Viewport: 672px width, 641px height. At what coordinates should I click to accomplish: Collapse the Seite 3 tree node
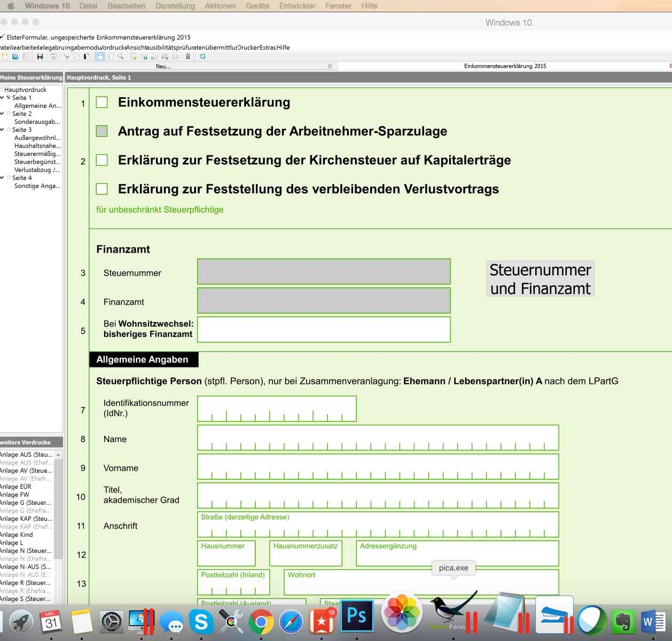coord(3,130)
